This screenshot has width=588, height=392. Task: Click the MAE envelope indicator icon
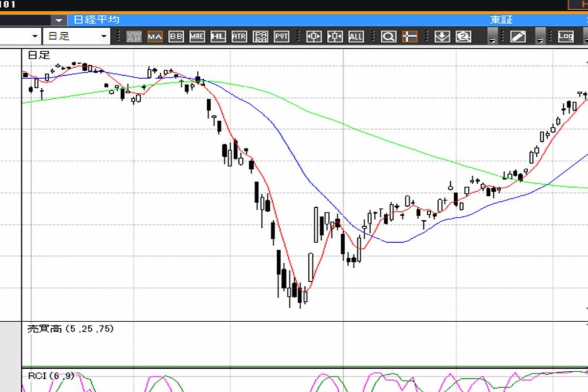point(197,37)
